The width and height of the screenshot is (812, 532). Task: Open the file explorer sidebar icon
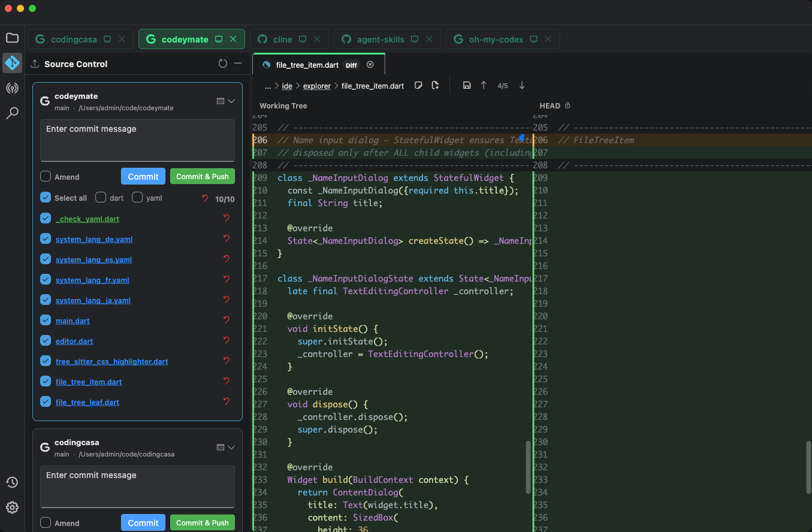[12, 38]
